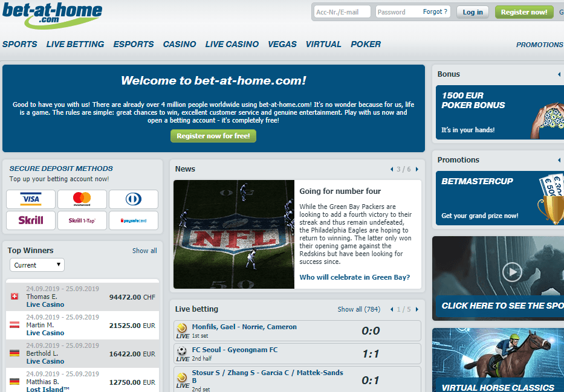Click Live Casino under Martin M.
564x392 pixels.
coord(45,333)
